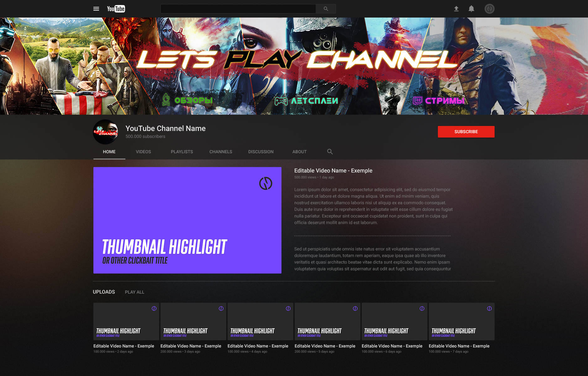The height and width of the screenshot is (376, 588).
Task: Open the notifications bell
Action: point(471,9)
